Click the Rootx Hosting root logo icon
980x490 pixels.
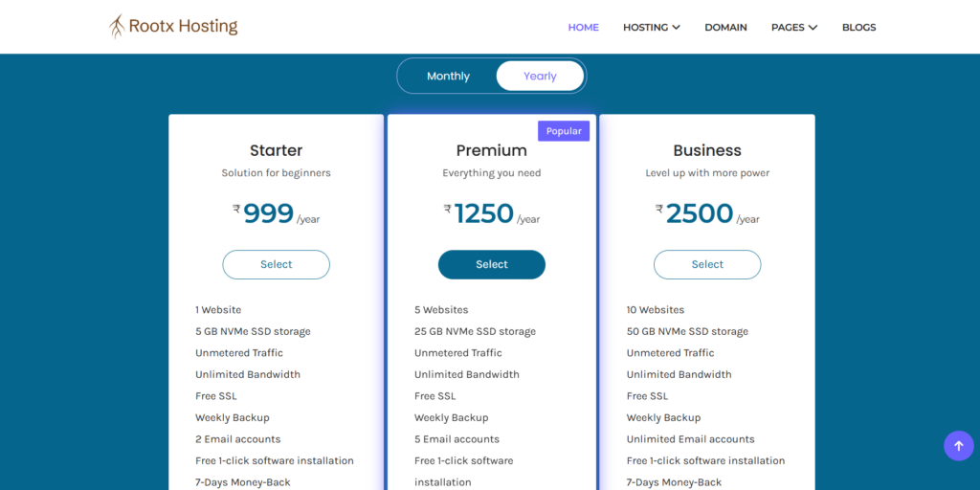[x=117, y=27]
